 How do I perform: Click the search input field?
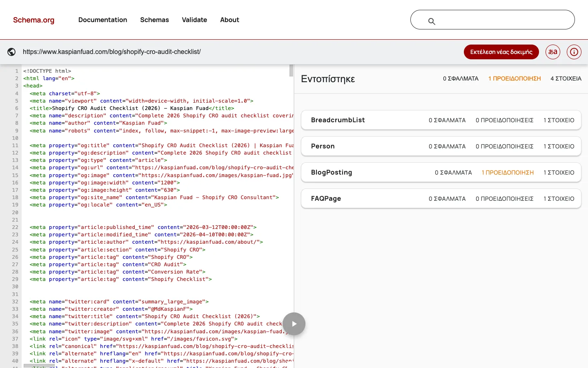click(x=492, y=20)
